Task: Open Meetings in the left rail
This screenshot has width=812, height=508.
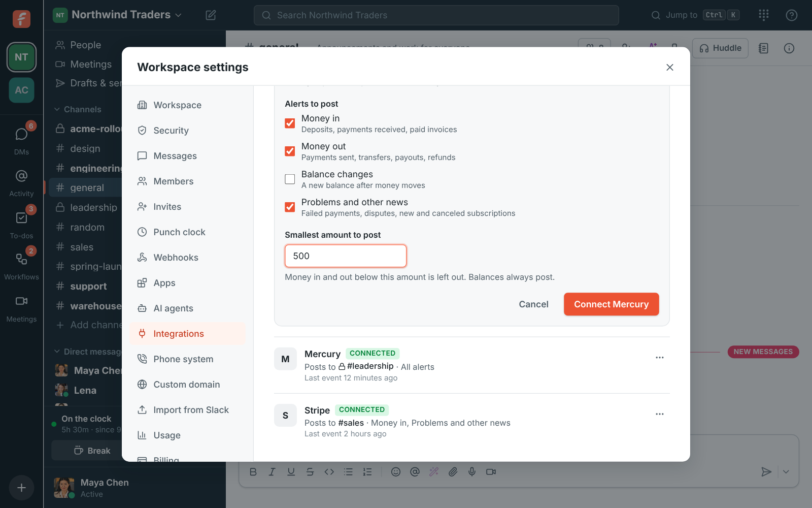Action: pos(21,307)
